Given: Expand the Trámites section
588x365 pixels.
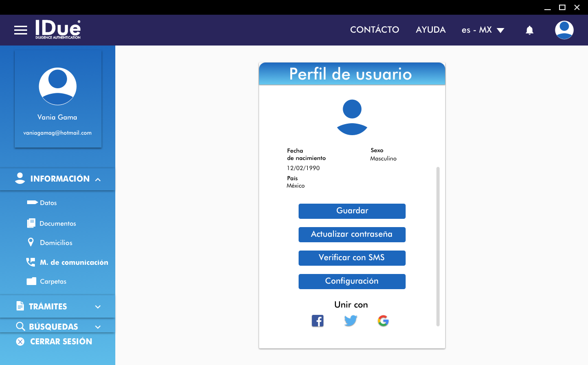Looking at the screenshot, I should [98, 307].
